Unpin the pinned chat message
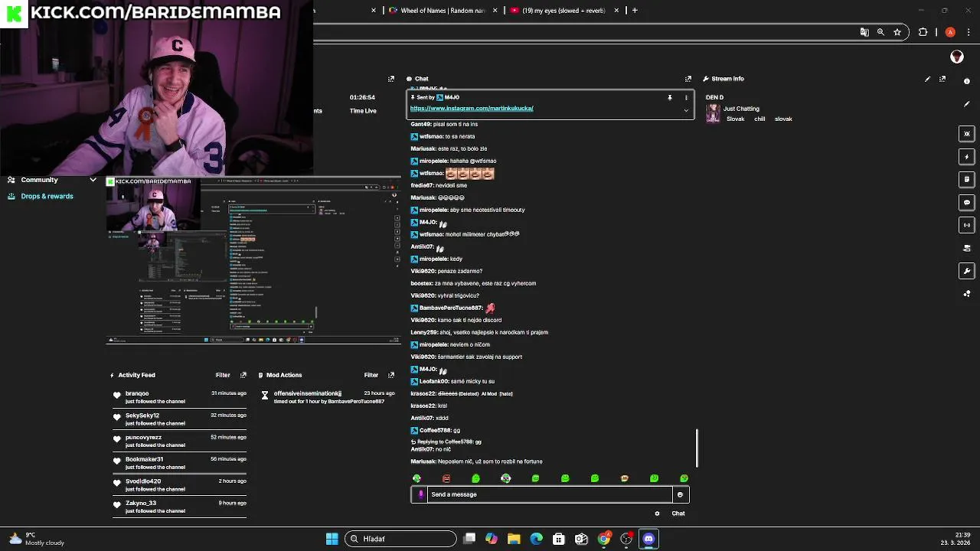 pyautogui.click(x=670, y=98)
